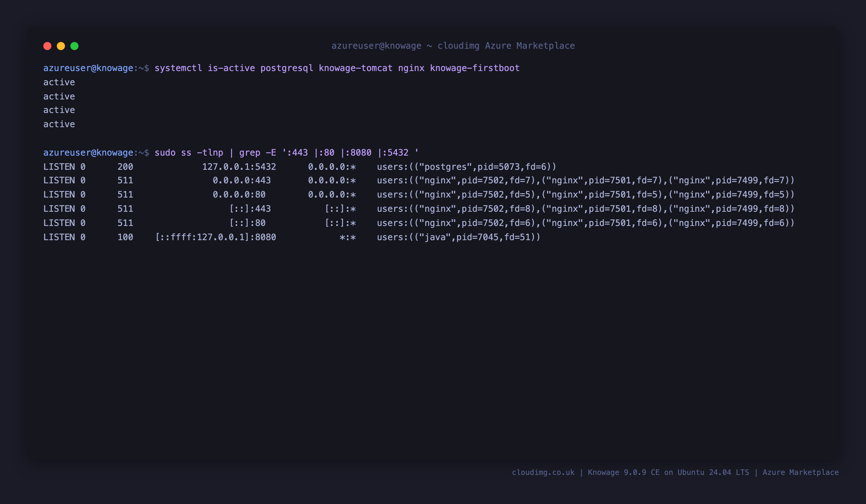Click the 'systemctl is-active postgresql' command text
Viewport: 866px width, 504px height.
pos(234,68)
